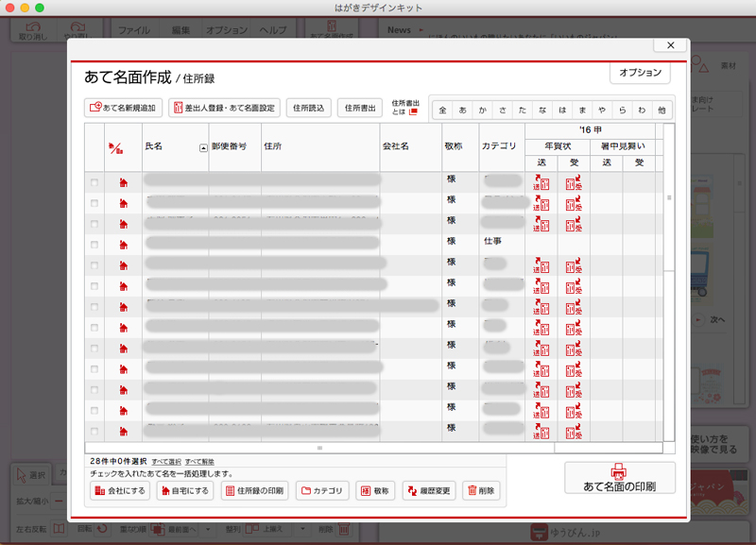Click the 住所書出 export button
756x545 pixels.
[x=360, y=108]
